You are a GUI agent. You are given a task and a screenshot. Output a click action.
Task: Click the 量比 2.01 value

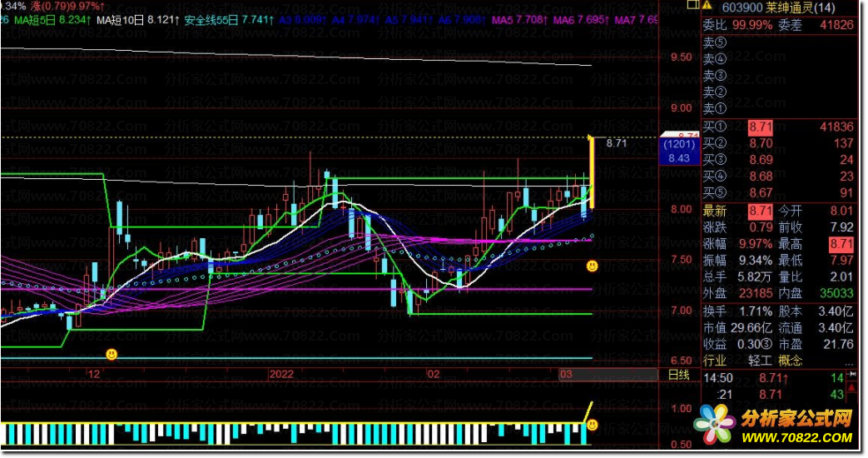841,277
